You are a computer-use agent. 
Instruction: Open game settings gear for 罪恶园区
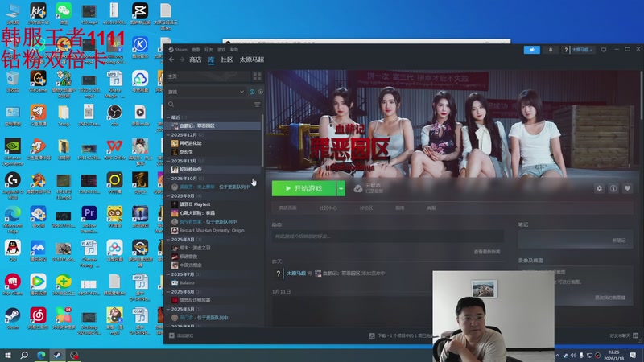[x=599, y=188]
